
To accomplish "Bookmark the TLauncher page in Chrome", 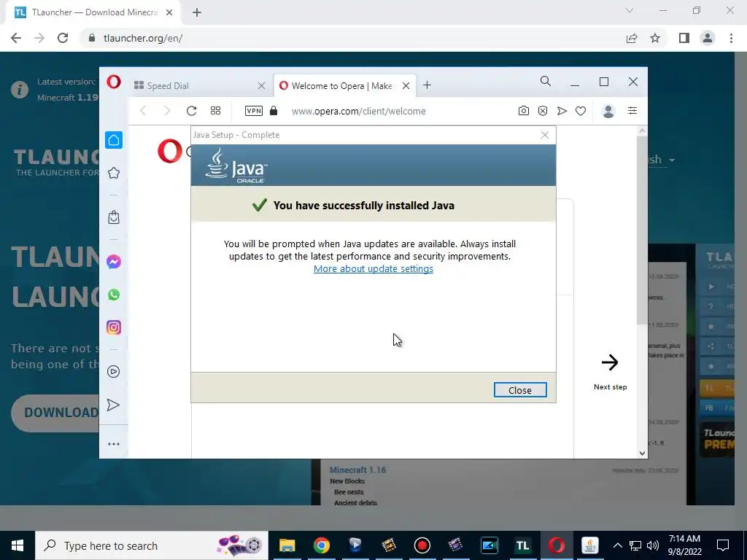I will [x=655, y=38].
